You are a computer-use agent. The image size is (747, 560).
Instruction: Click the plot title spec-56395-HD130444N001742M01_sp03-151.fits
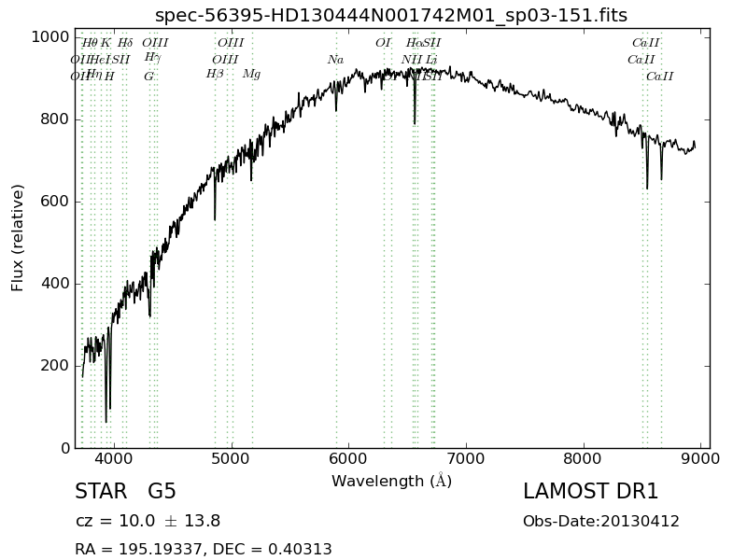[x=391, y=16]
